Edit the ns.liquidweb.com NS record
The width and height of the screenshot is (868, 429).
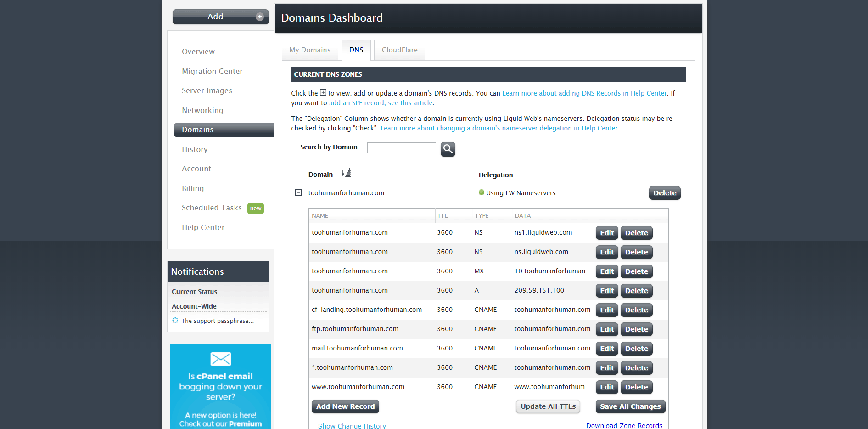point(607,252)
